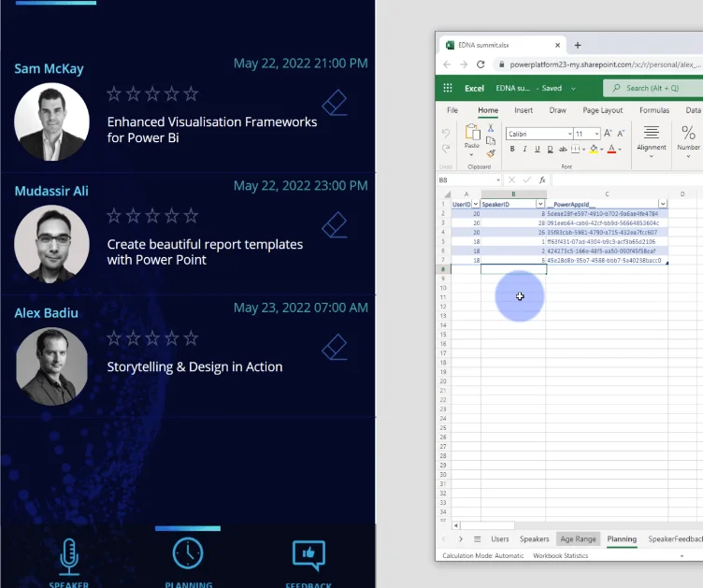The image size is (703, 588).
Task: Open the Calibri font name dropdown
Action: coord(569,134)
